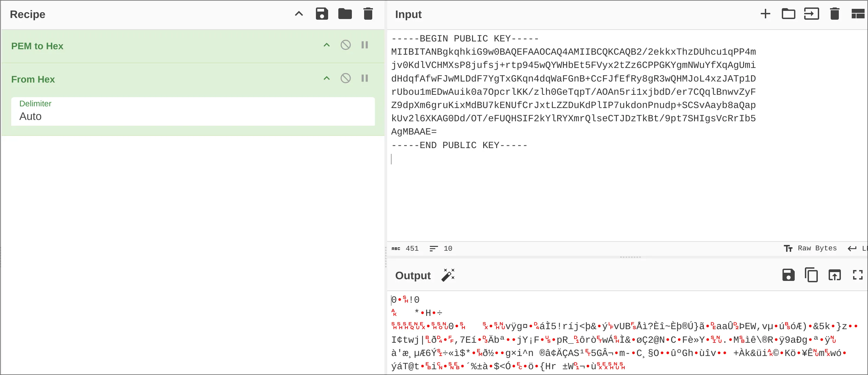The height and width of the screenshot is (375, 868).
Task: Clear input and output
Action: tap(834, 14)
